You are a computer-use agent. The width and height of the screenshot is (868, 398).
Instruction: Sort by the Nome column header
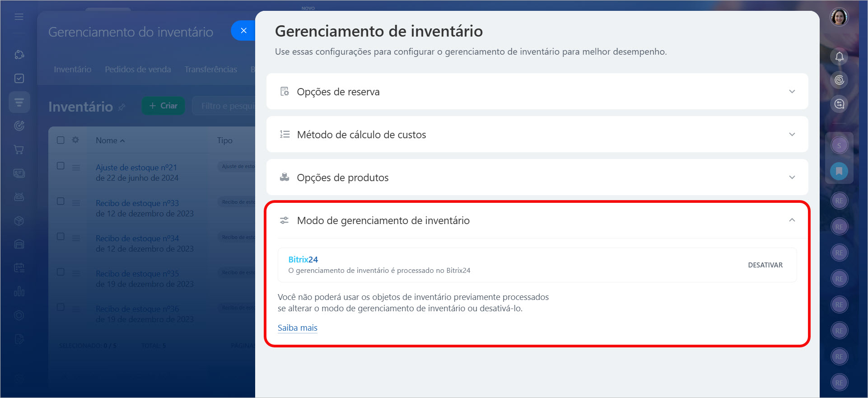click(110, 140)
